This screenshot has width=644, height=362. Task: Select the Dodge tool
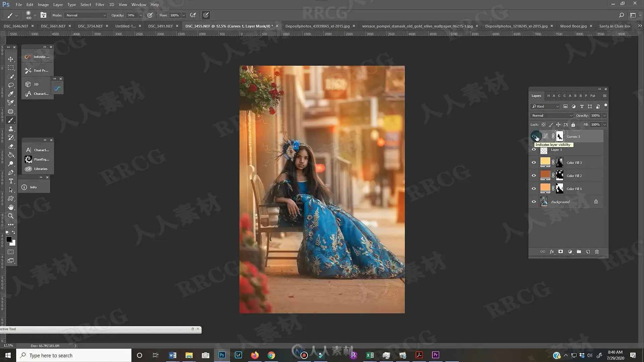pos(11,164)
